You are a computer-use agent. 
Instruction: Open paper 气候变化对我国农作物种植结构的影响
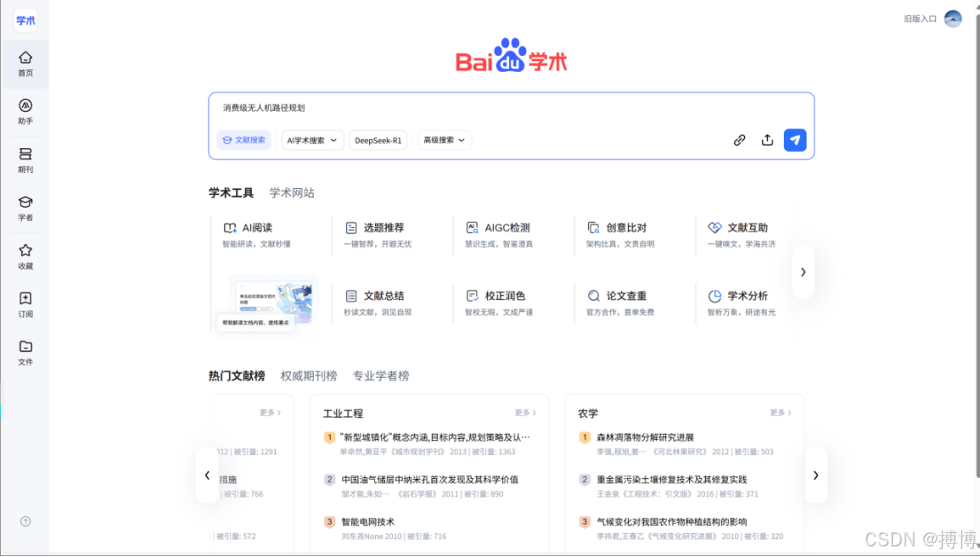672,522
